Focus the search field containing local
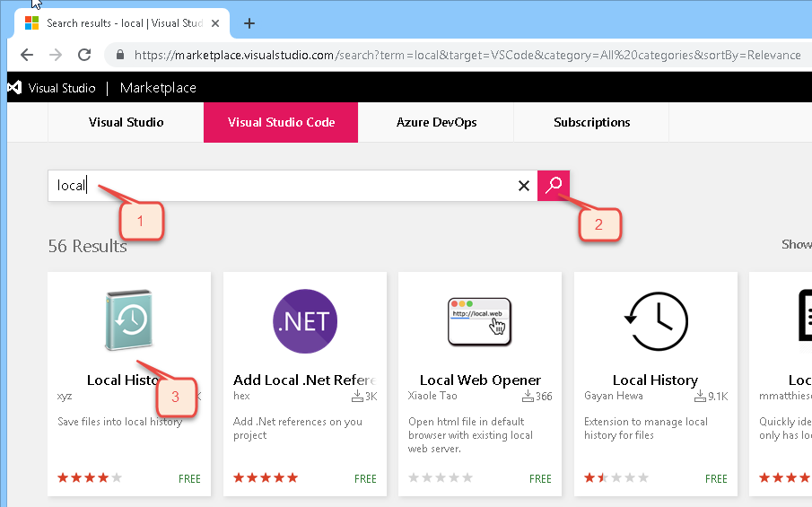 pyautogui.click(x=287, y=186)
